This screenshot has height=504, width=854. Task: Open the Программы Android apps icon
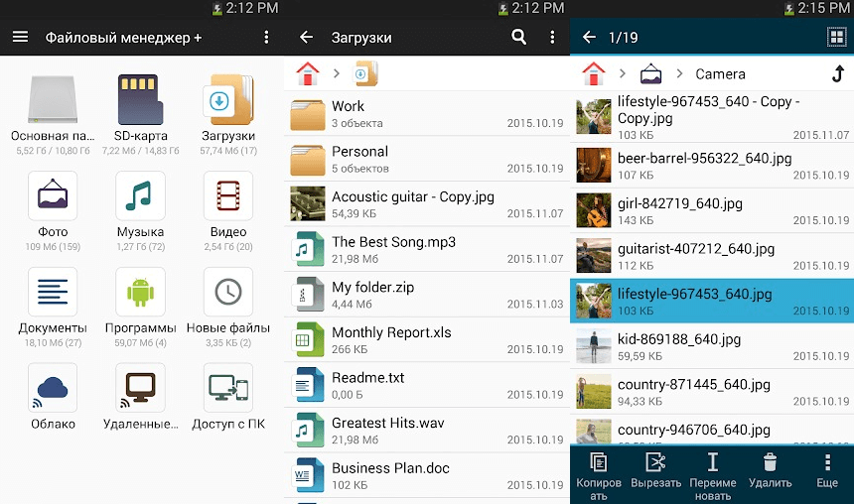point(140,292)
